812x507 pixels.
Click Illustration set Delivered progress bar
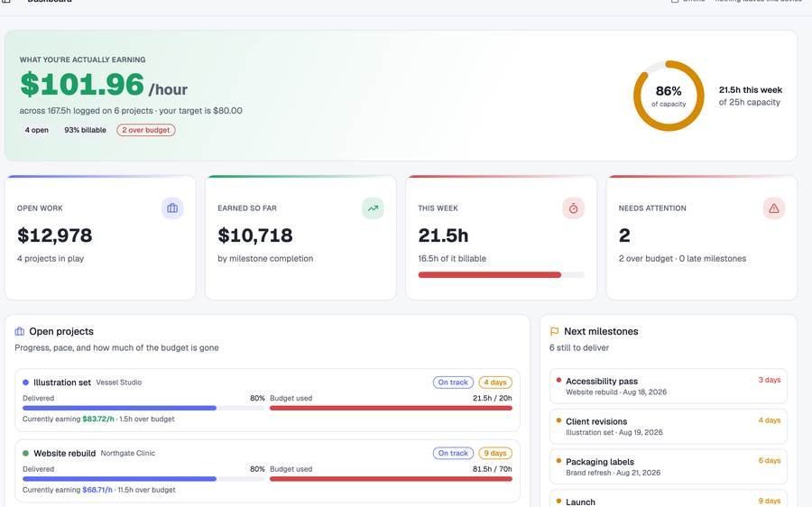143,408
